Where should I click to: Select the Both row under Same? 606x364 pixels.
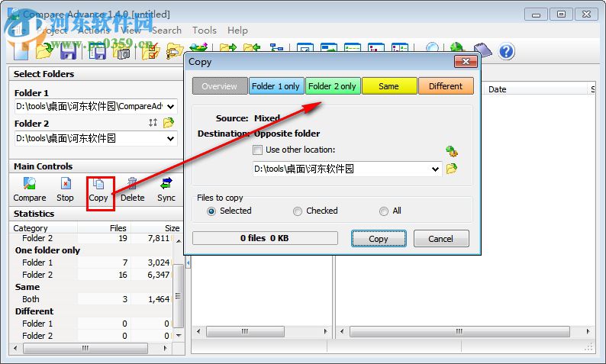[x=92, y=299]
